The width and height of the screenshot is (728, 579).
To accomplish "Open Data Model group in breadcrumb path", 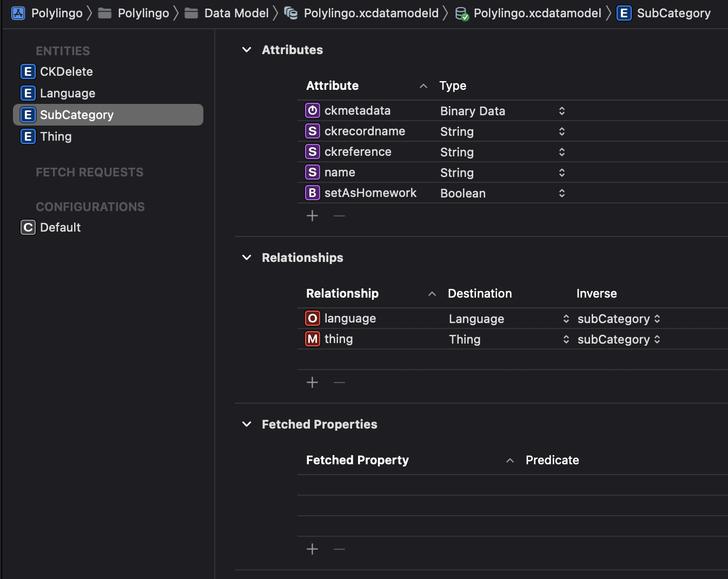I will pos(236,13).
